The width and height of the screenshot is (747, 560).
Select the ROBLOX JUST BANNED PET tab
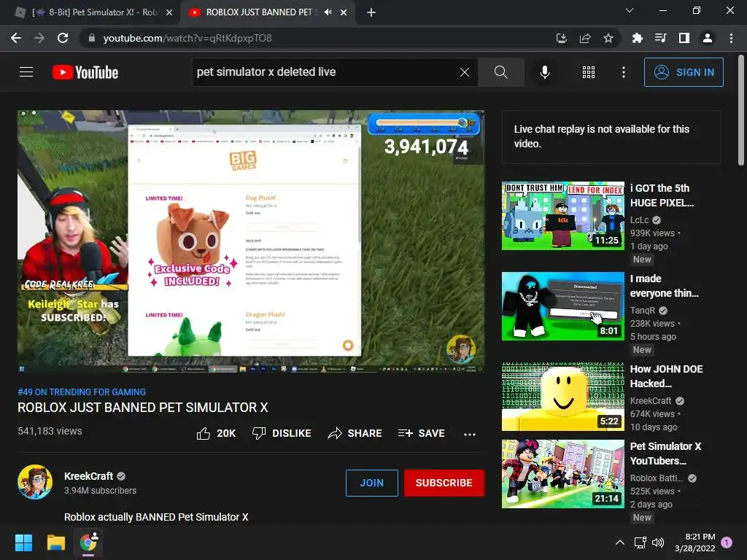point(259,12)
